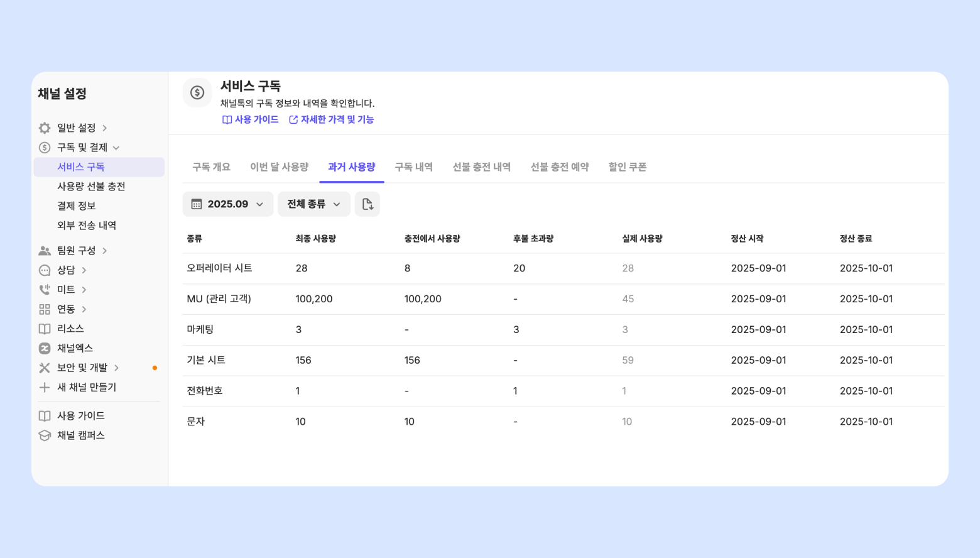
Task: Click the book icon beside 리소스
Action: tap(45, 329)
